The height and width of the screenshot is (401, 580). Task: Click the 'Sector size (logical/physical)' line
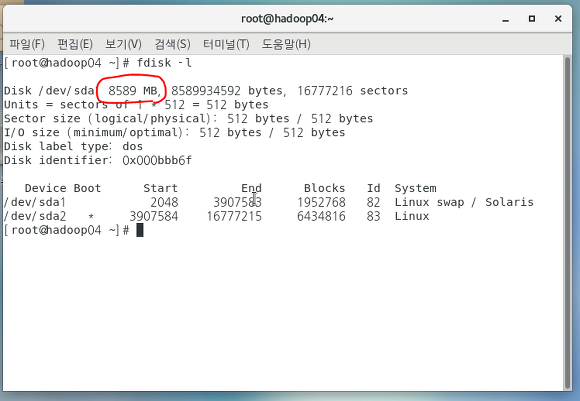188,119
